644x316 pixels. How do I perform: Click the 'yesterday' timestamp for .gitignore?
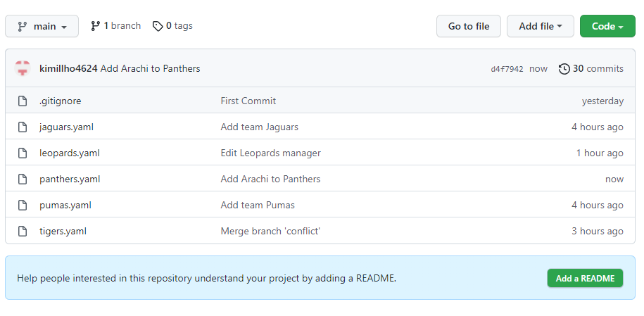pyautogui.click(x=602, y=101)
